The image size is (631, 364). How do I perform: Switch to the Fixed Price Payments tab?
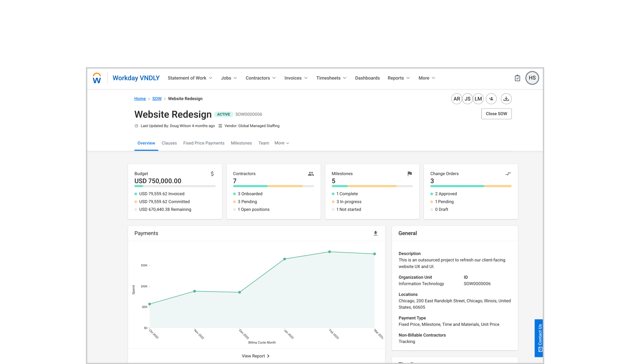tap(204, 143)
